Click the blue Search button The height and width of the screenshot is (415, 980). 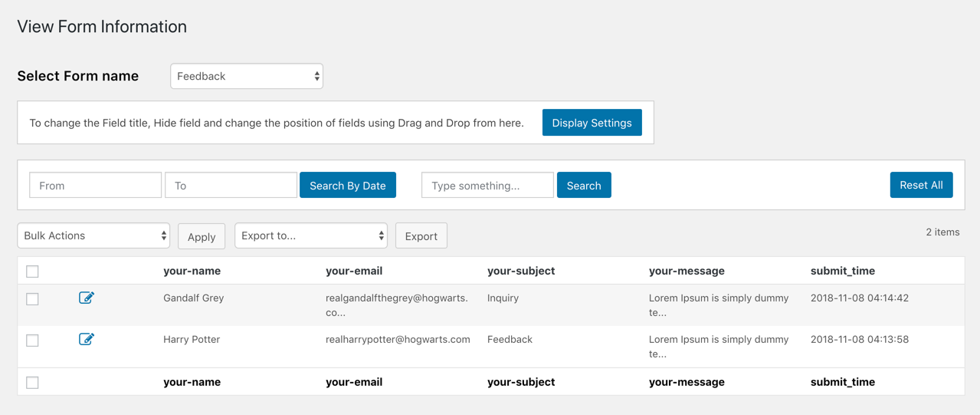583,186
